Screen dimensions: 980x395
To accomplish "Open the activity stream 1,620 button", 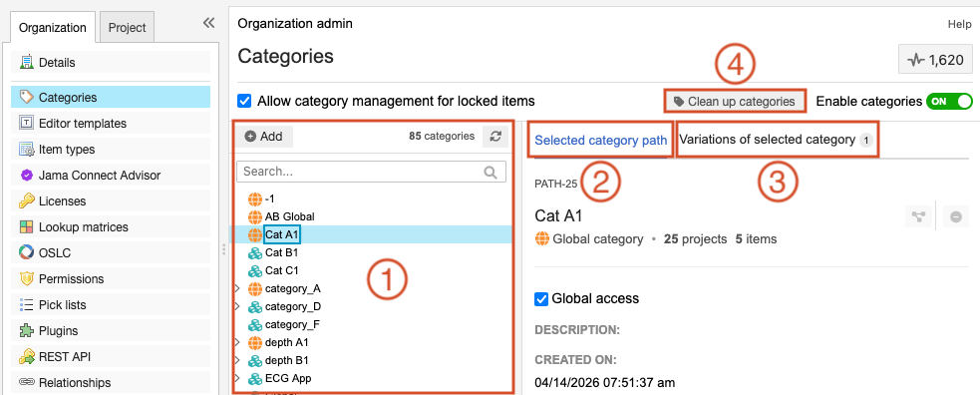I will 935,60.
